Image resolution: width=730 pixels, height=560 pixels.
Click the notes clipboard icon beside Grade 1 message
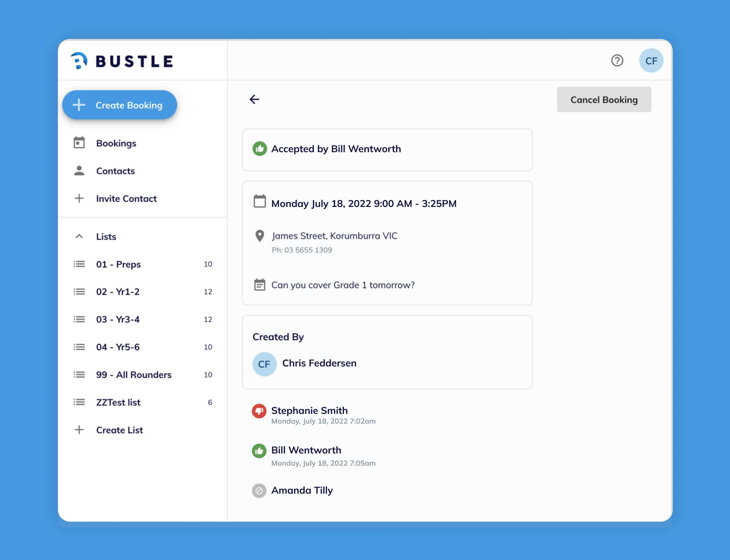(259, 285)
